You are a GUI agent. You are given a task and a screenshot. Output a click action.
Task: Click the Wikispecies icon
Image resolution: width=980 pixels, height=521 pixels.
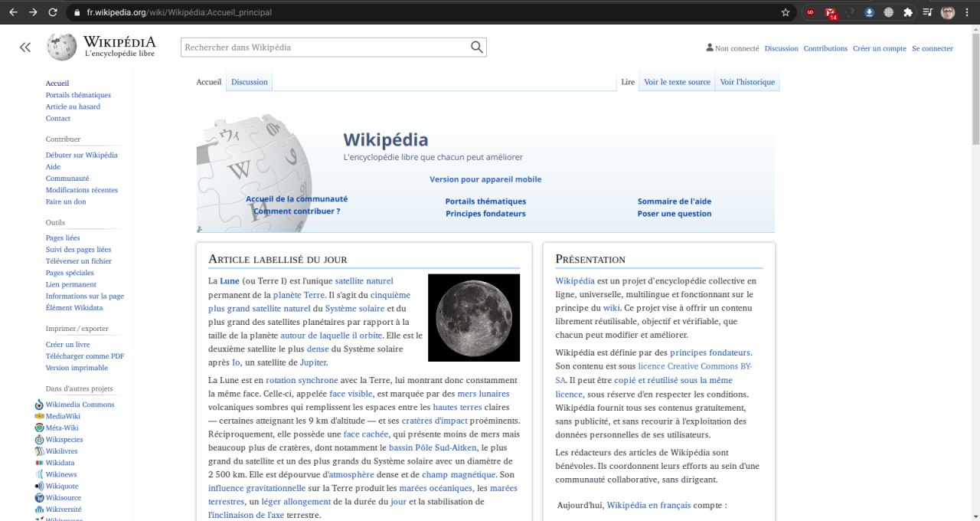click(39, 440)
